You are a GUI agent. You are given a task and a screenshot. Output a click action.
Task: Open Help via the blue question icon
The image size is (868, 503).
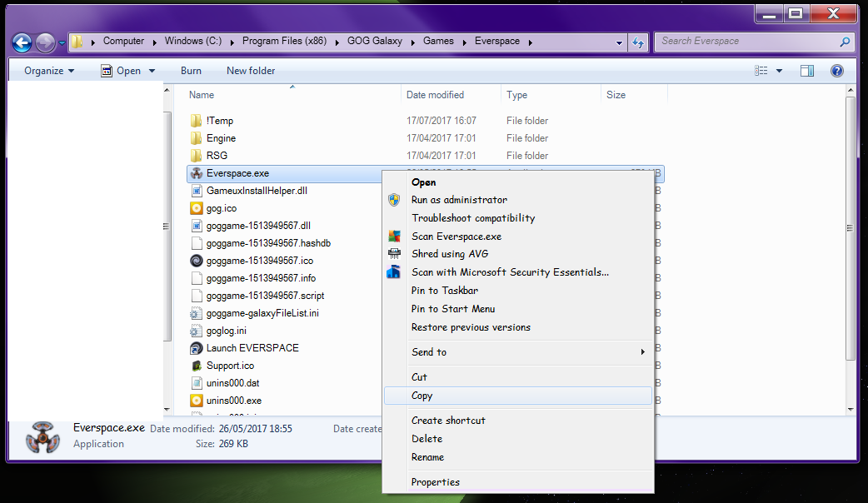pos(837,71)
